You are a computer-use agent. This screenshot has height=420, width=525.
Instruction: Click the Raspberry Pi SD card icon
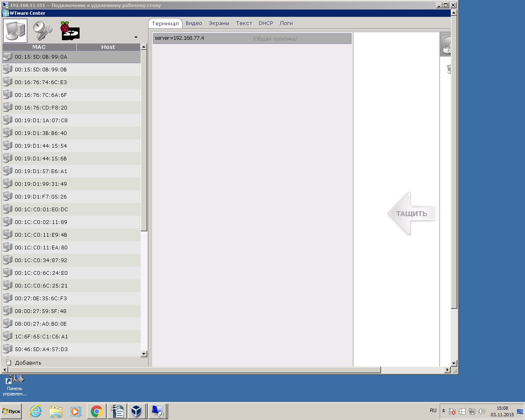pos(69,31)
